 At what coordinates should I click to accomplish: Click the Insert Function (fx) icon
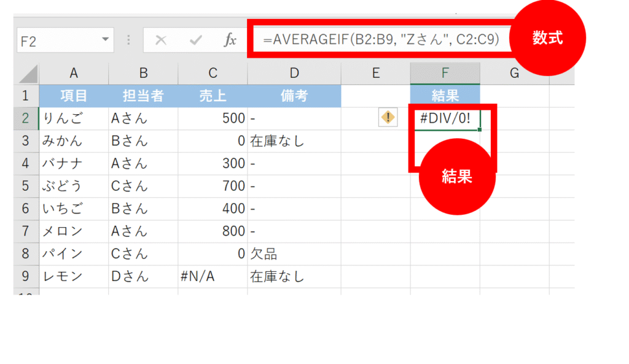click(230, 40)
